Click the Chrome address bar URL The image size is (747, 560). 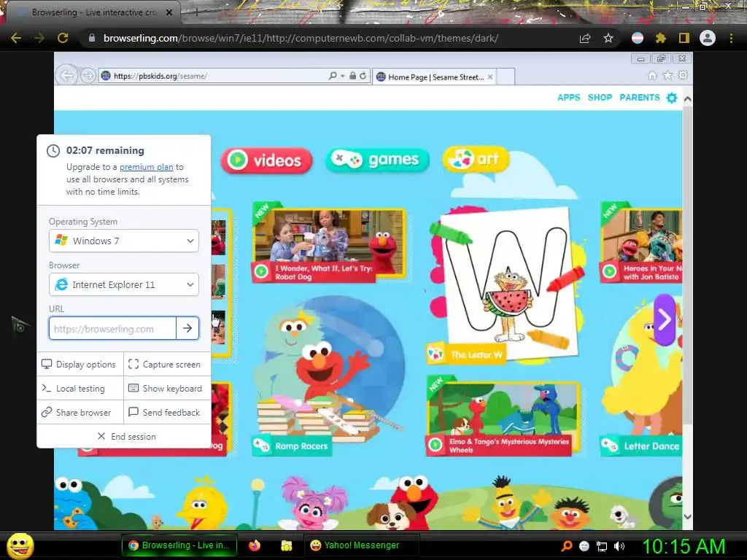click(x=301, y=38)
